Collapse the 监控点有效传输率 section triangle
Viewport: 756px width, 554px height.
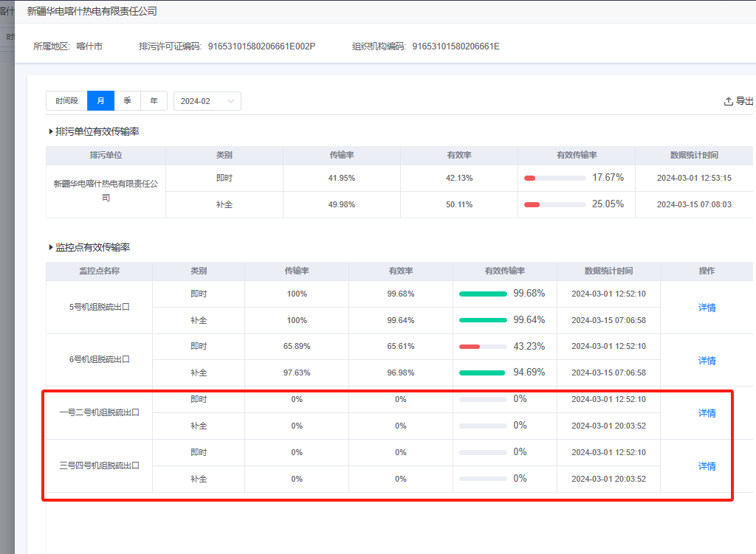coord(51,248)
